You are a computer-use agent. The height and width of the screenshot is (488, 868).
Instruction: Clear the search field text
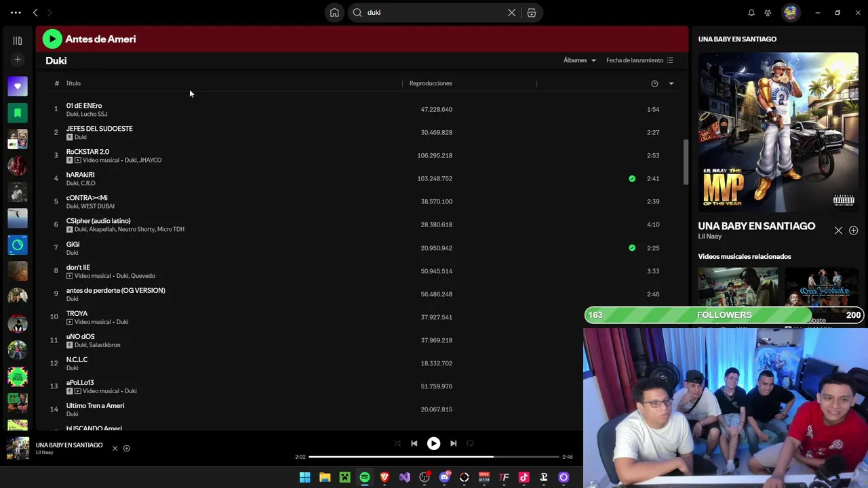(x=512, y=12)
